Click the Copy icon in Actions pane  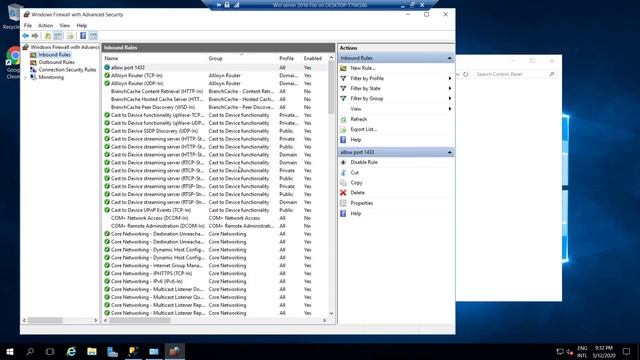click(343, 183)
